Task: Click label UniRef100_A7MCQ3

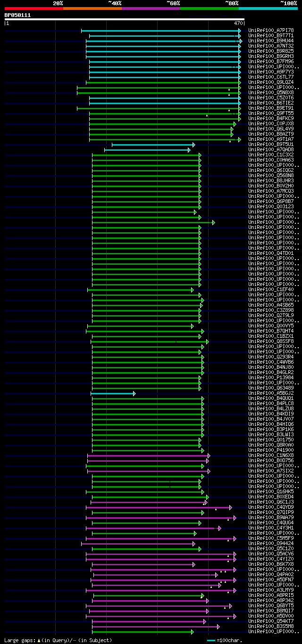Action: point(271,191)
